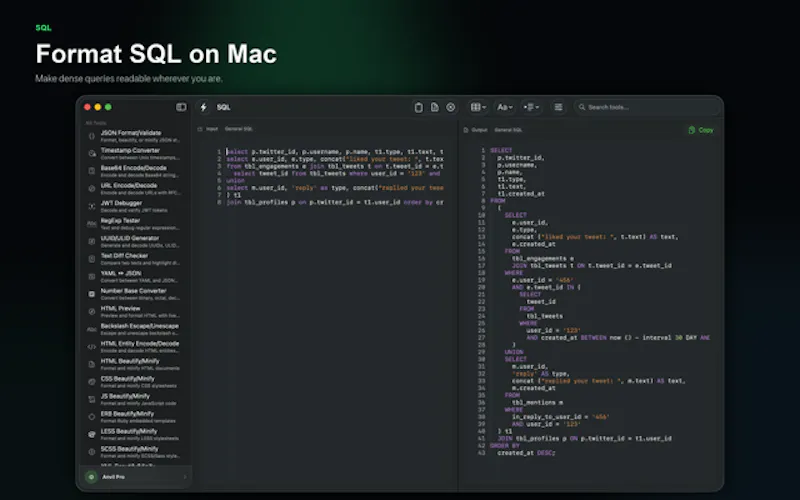Viewport: 800px width, 500px height.
Task: Open the indent options dropdown
Action: (531, 107)
